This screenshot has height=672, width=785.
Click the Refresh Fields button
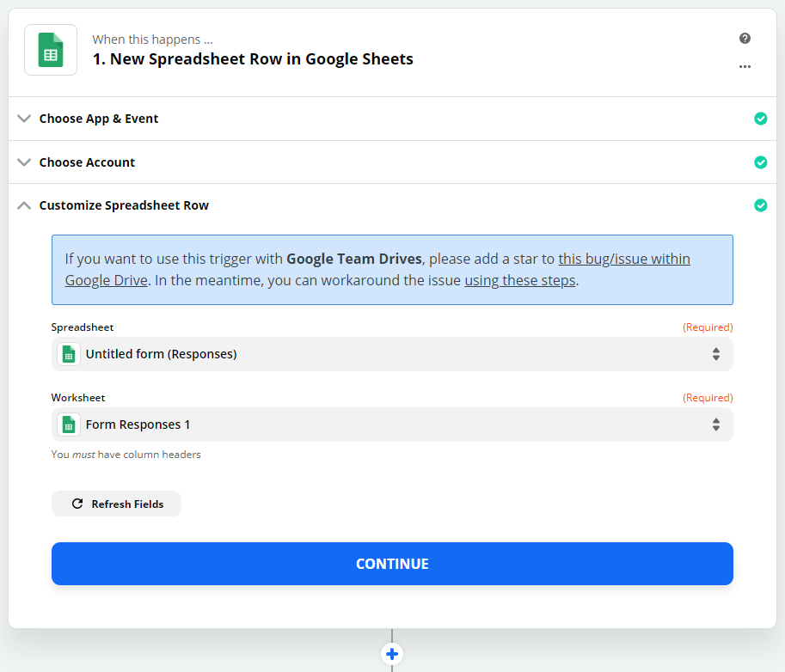tap(116, 504)
